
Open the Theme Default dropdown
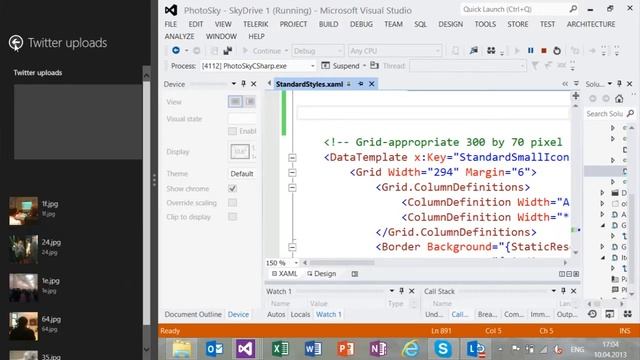(242, 173)
